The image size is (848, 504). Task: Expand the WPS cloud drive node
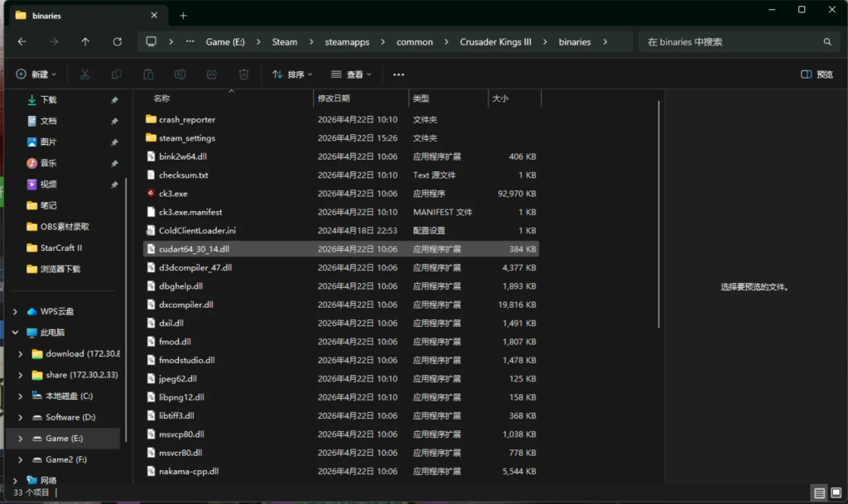(x=15, y=311)
